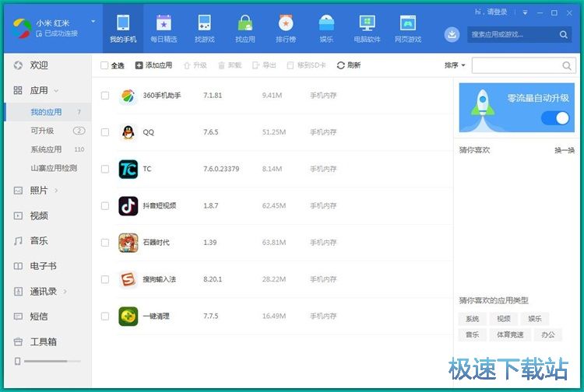Image resolution: width=584 pixels, height=392 pixels.
Task: Click the 搜狗输入法 app icon
Action: (x=128, y=279)
